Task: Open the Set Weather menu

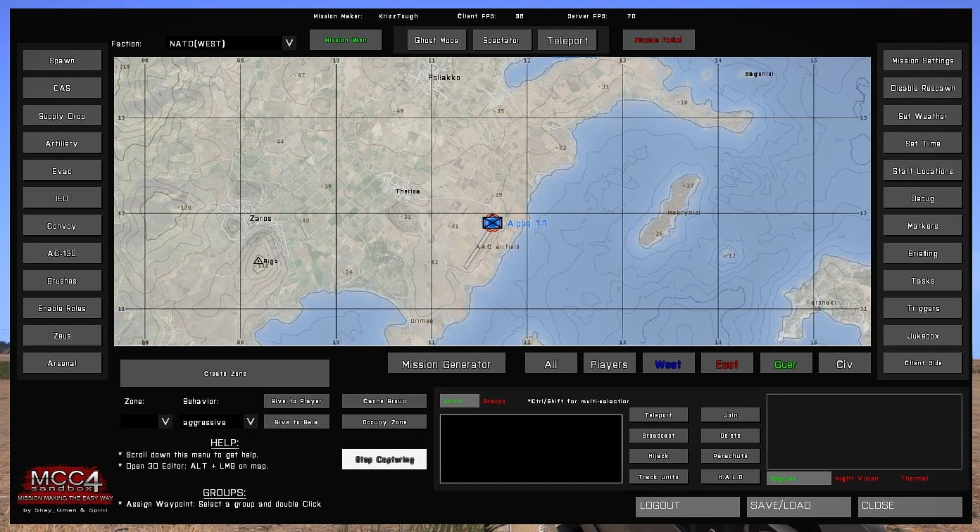Action: click(923, 116)
